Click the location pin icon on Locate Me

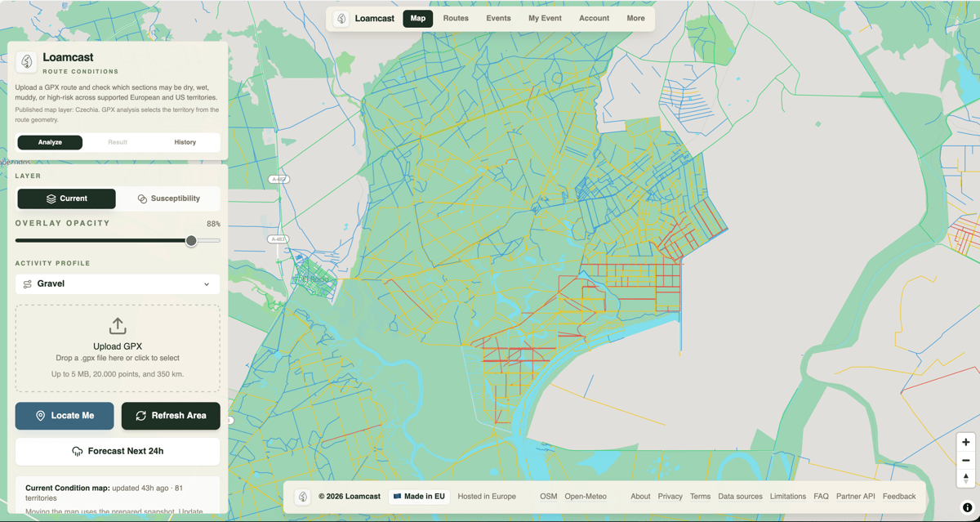click(40, 416)
